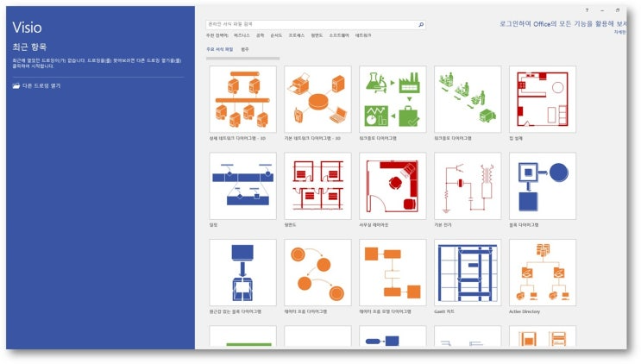Open the green workflow template with factory and flask
This screenshot has width=641, height=364.
[x=393, y=99]
